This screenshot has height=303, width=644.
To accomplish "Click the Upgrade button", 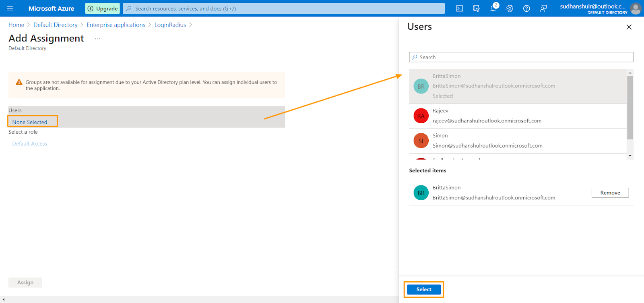I will pos(103,8).
